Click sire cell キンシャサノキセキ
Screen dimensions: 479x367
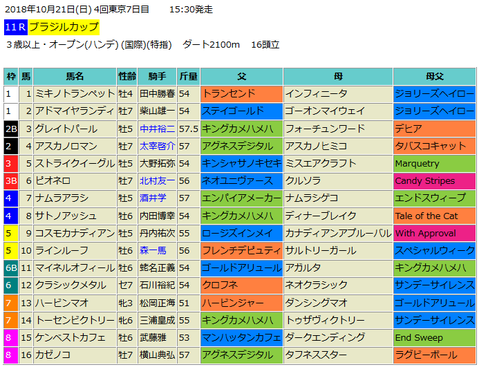point(242,163)
